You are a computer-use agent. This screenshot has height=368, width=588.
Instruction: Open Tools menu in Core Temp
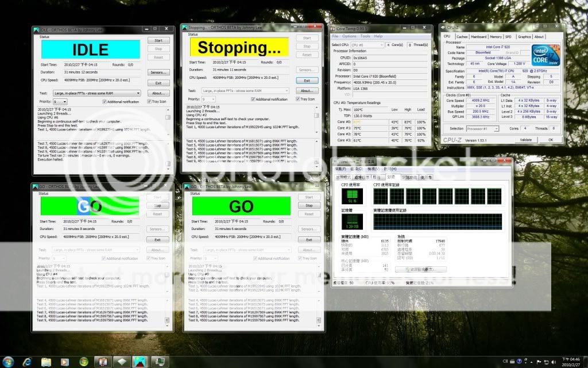[x=365, y=36]
